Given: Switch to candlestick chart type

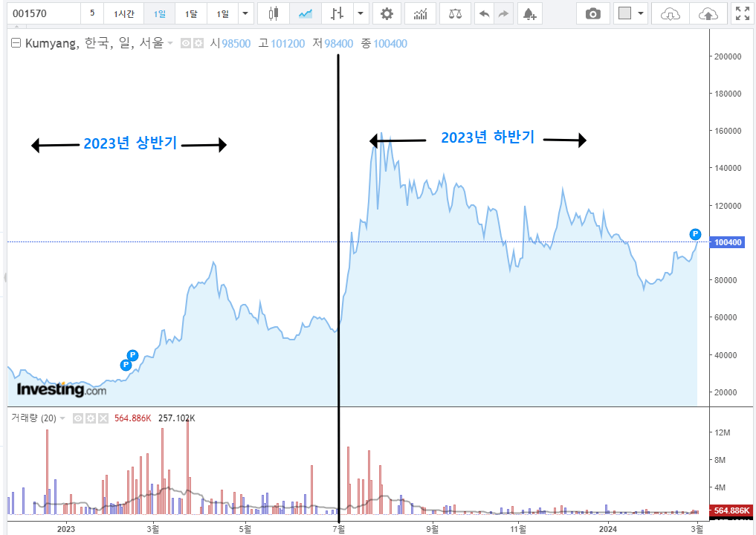Looking at the screenshot, I should click(x=274, y=13).
